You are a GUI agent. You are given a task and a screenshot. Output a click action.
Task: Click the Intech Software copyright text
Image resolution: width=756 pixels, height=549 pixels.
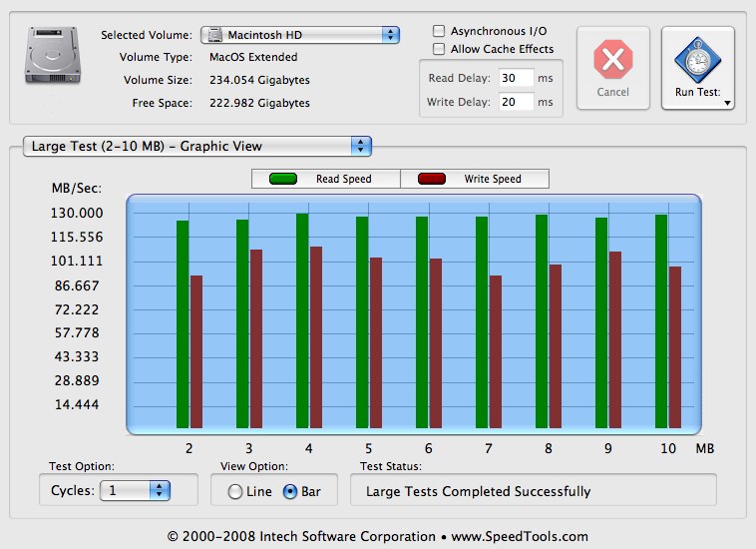378,536
